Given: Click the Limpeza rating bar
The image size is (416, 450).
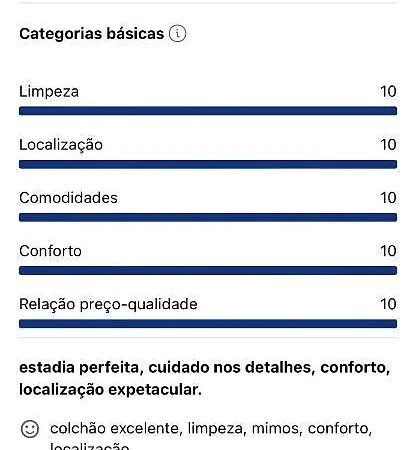Looking at the screenshot, I should click(x=208, y=111).
